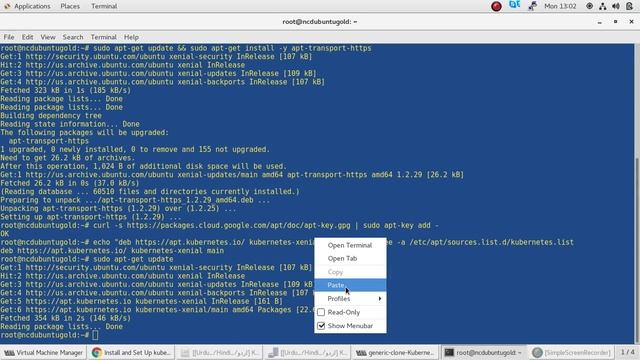Uncheck the Show Menubar checkbox

321,326
